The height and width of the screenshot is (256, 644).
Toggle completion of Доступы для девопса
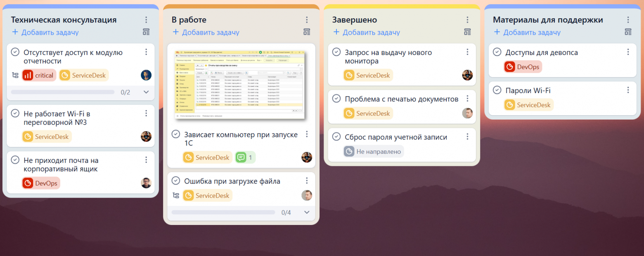(x=497, y=52)
